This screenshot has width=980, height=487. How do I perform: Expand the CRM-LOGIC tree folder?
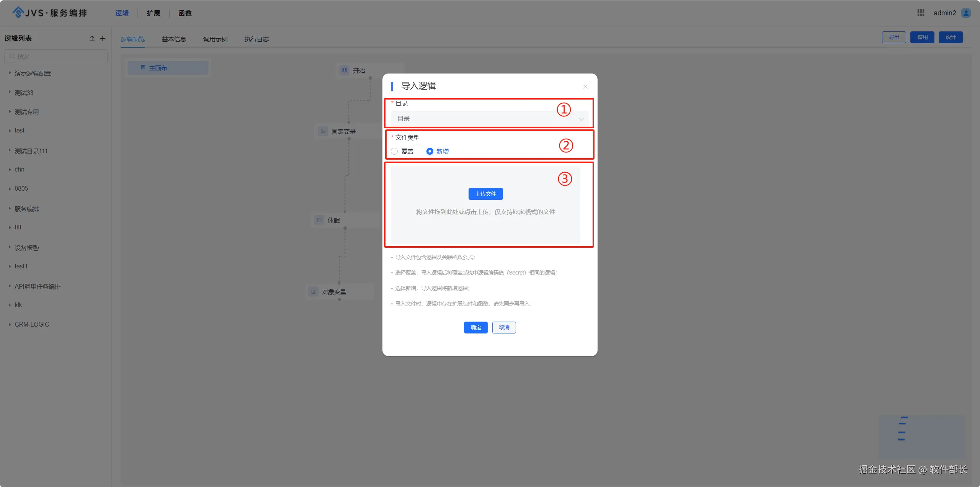click(x=10, y=324)
